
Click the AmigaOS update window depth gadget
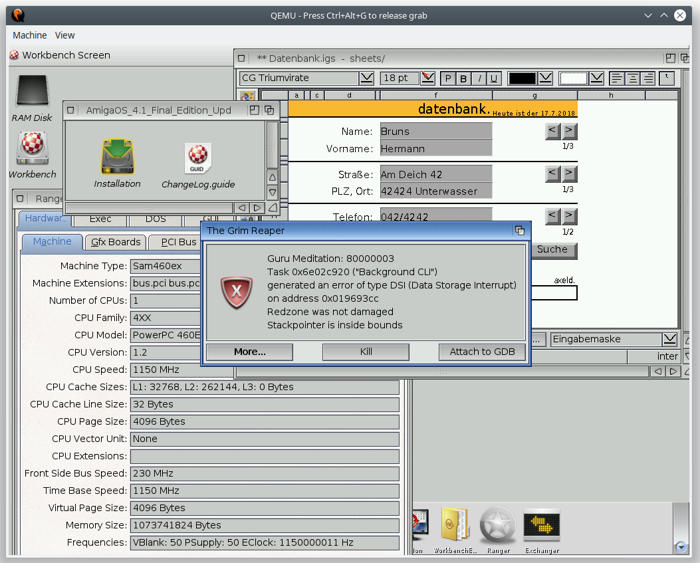[269, 110]
